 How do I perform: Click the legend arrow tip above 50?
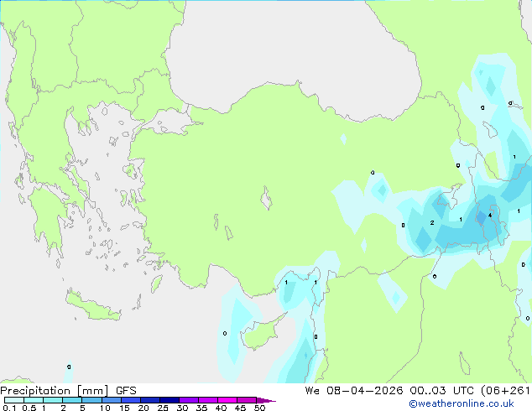(x=266, y=400)
